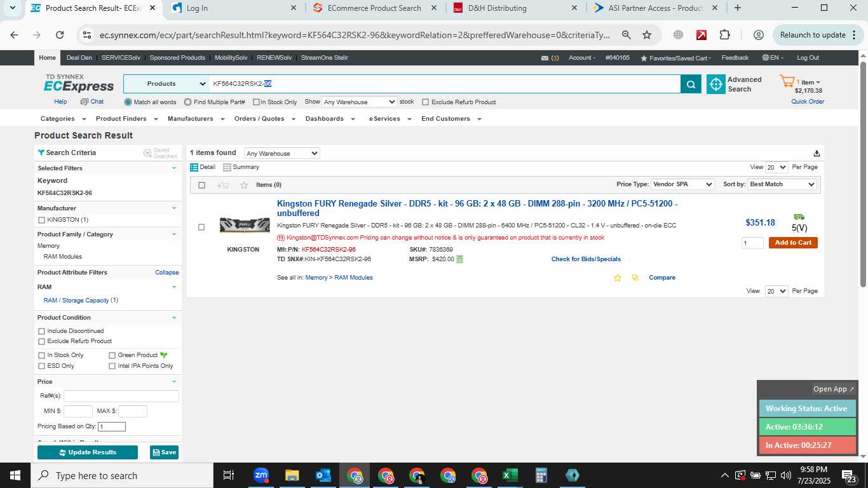Open the Orders / Quotes menu
The width and height of the screenshot is (868, 488).
click(264, 119)
